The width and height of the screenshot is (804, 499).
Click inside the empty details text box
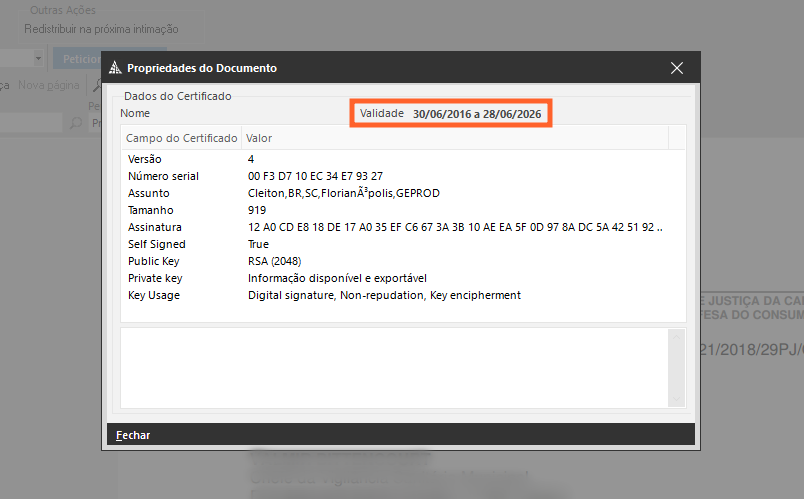coord(390,367)
